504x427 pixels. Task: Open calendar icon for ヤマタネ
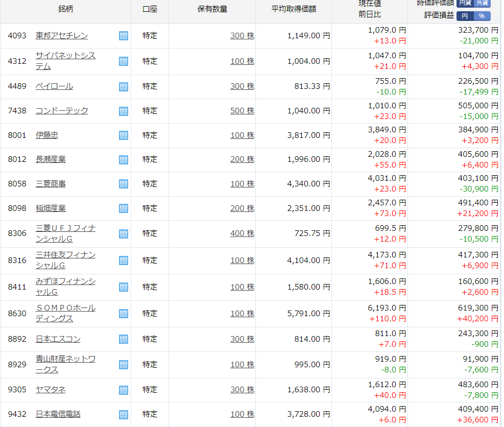(x=124, y=390)
